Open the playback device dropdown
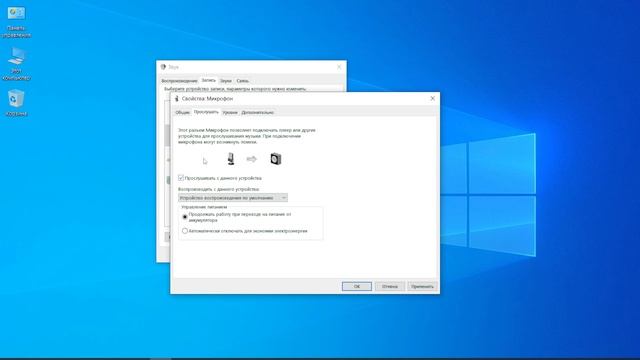This screenshot has height=360, width=640. click(233, 198)
